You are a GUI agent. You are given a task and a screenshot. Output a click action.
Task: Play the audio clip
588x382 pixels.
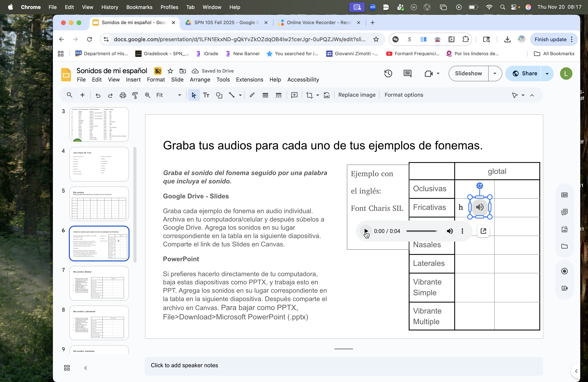coord(366,231)
